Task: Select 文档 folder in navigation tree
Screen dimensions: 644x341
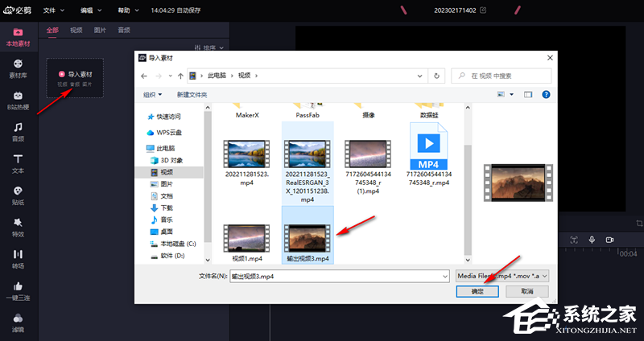Action: (162, 195)
